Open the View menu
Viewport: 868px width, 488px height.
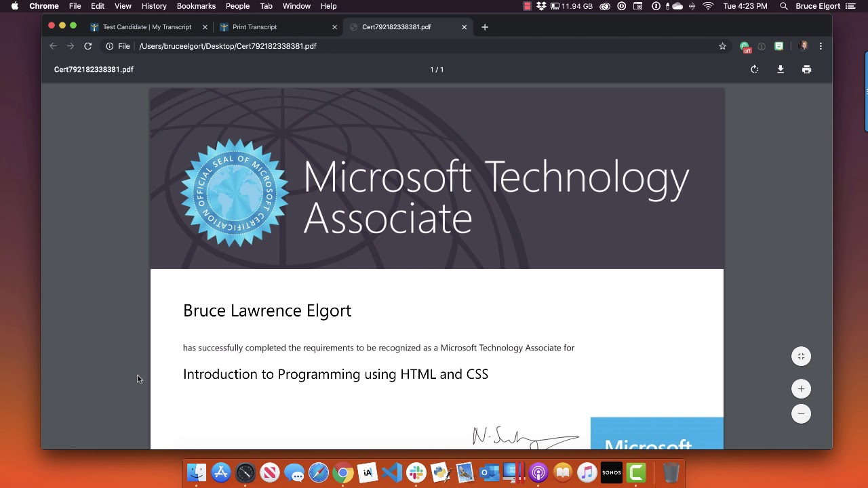123,6
